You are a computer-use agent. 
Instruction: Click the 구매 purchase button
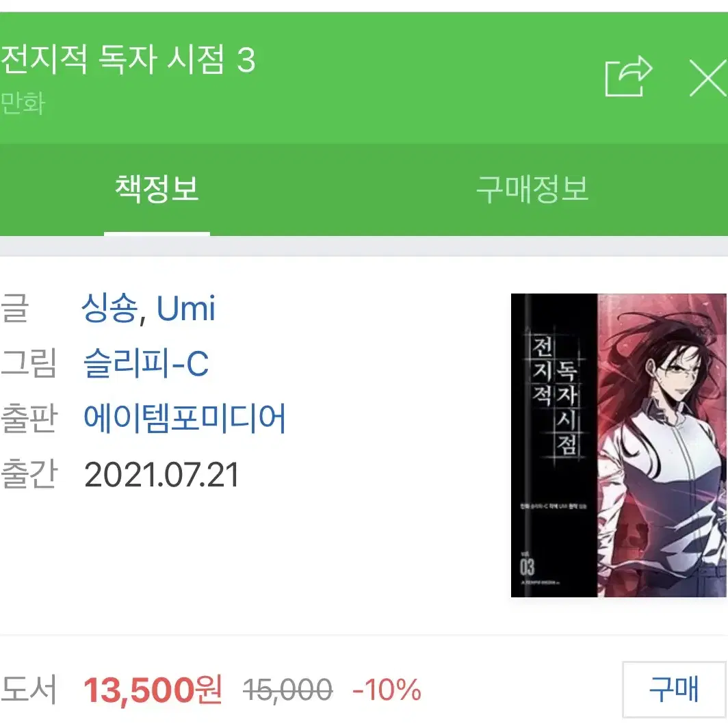tap(674, 689)
